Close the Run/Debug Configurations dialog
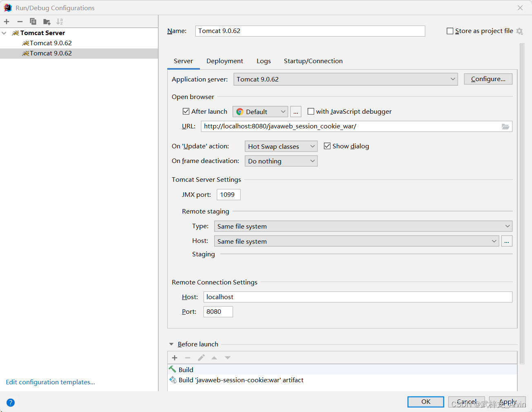This screenshot has width=532, height=412. pos(520,8)
